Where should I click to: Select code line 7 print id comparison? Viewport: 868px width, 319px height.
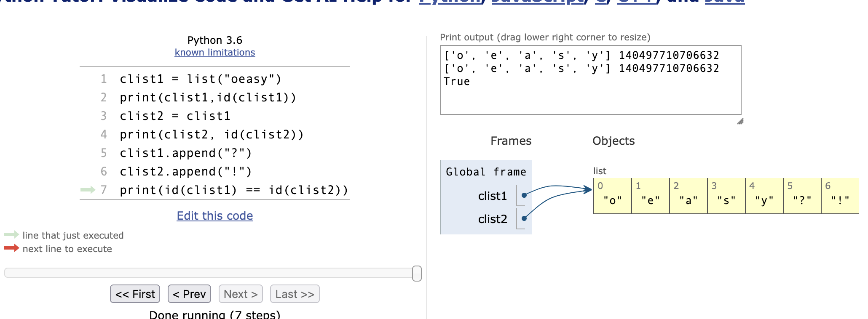(x=234, y=190)
